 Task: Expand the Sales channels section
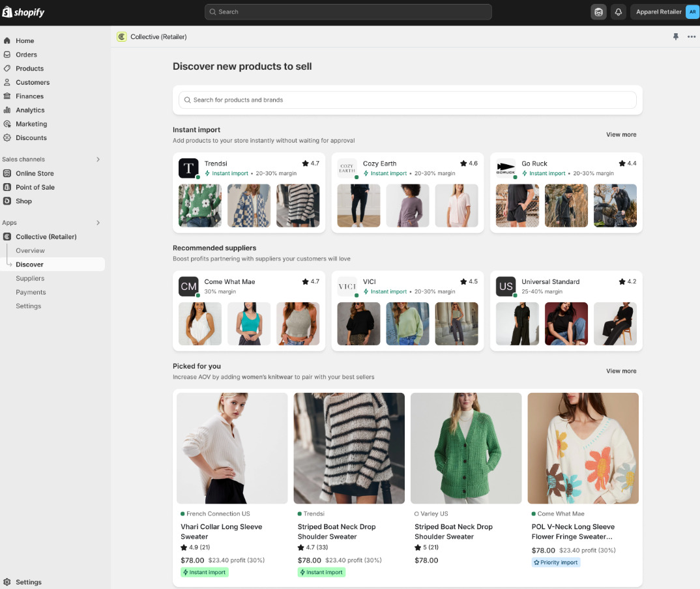tap(98, 159)
